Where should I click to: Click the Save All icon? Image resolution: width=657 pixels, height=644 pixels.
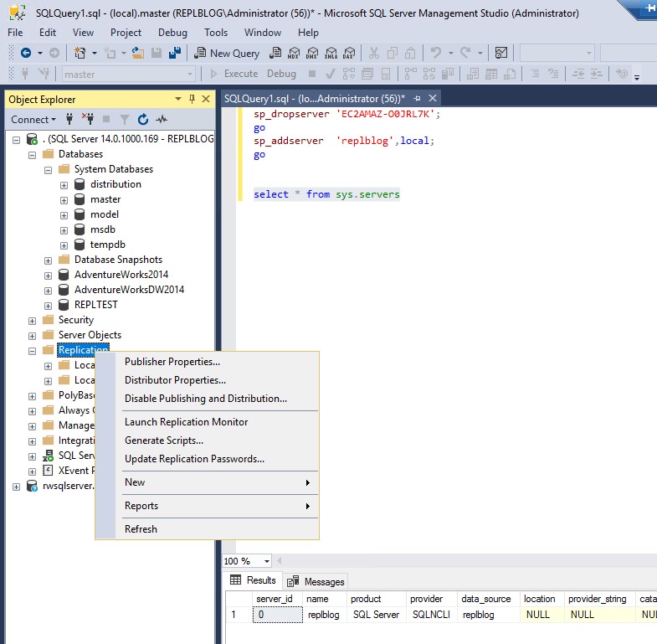[x=175, y=53]
